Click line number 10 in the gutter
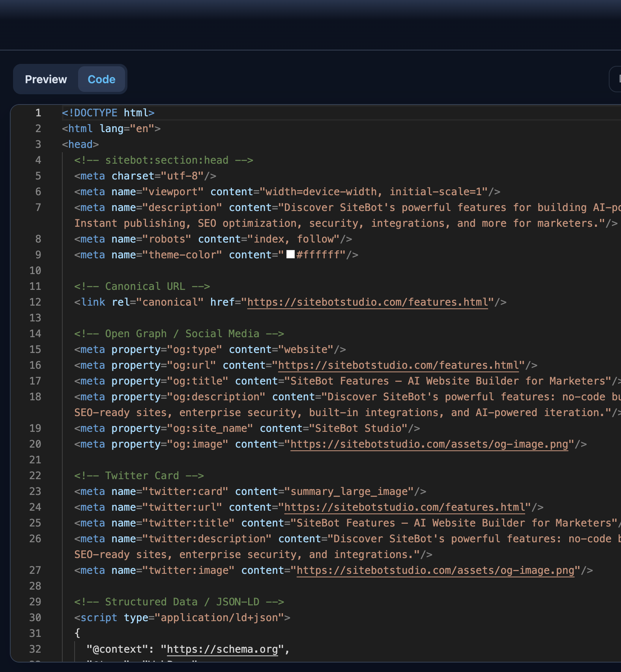 35,271
